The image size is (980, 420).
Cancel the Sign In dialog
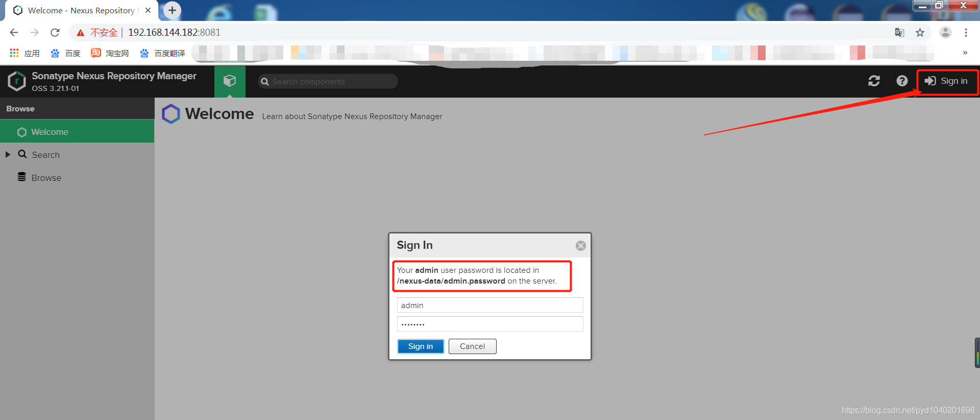pos(472,346)
